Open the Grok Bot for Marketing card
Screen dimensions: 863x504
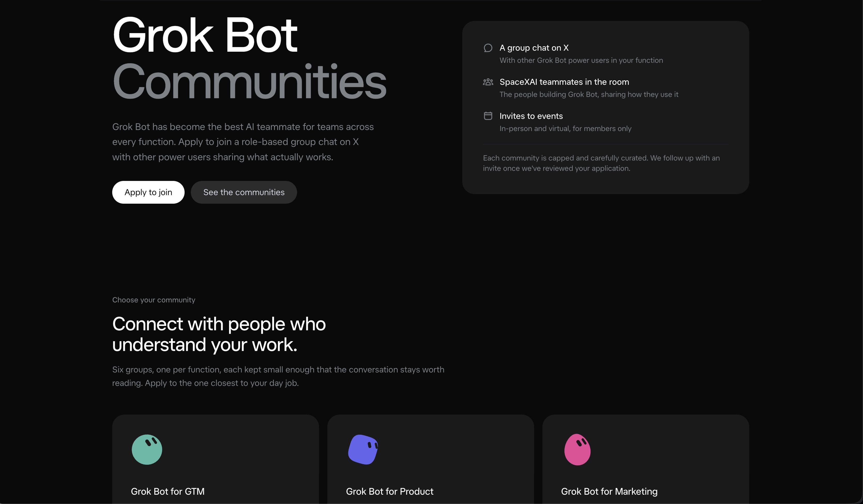[646, 459]
